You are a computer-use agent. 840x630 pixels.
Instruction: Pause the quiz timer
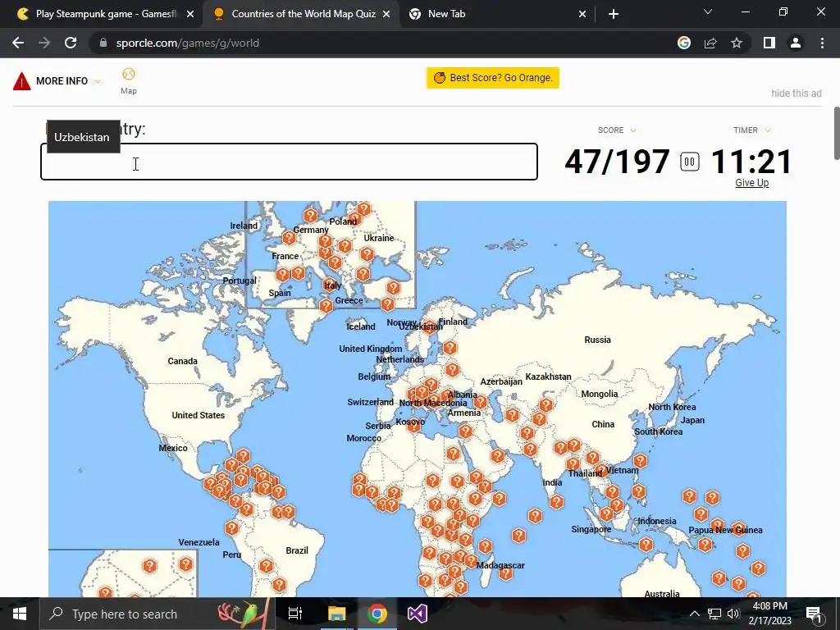689,162
